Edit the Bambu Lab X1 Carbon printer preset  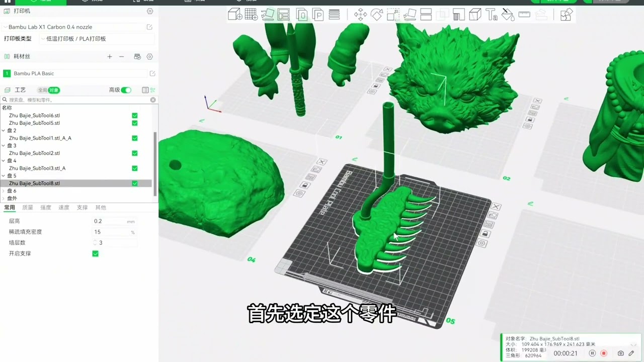pyautogui.click(x=149, y=27)
